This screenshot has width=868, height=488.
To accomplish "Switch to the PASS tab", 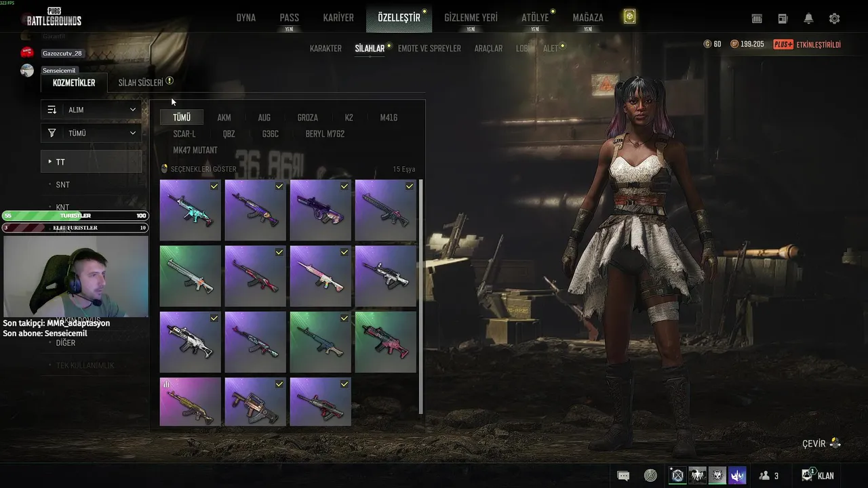I will tap(290, 18).
